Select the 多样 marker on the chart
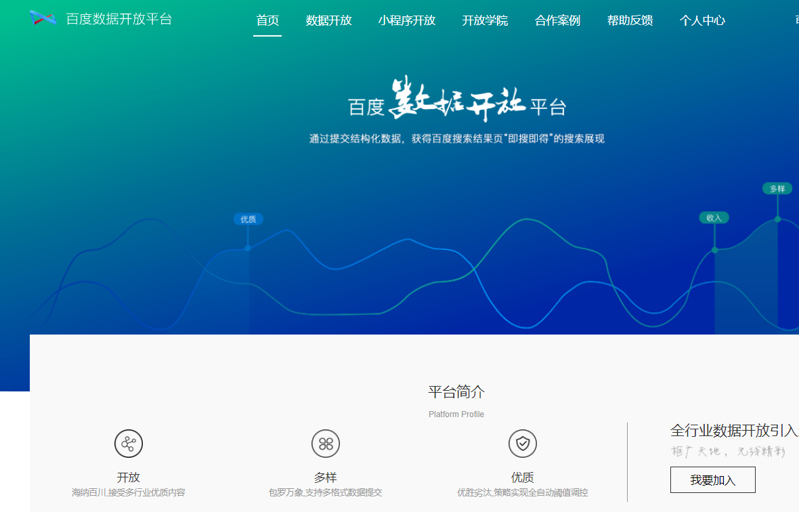Image resolution: width=799 pixels, height=514 pixels. click(777, 188)
